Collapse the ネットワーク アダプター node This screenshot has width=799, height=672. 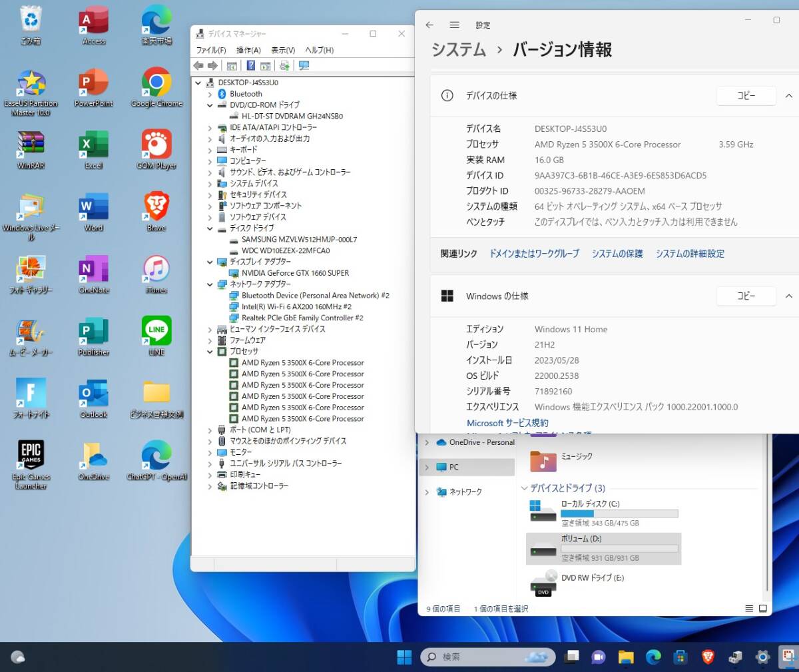pyautogui.click(x=210, y=284)
